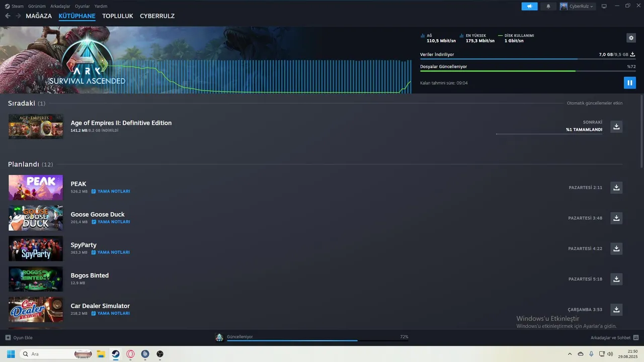Open Arkadaşlar ve Sohbet panel

point(614,337)
